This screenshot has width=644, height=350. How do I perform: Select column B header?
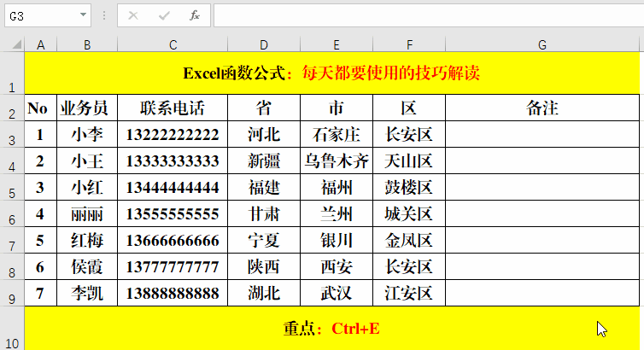point(87,44)
